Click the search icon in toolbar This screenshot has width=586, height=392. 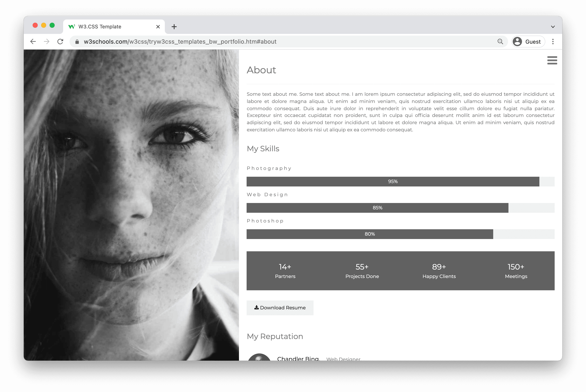pyautogui.click(x=500, y=42)
